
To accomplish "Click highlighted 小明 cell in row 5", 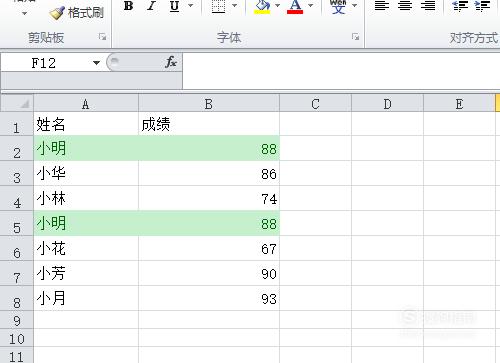I will pos(86,223).
